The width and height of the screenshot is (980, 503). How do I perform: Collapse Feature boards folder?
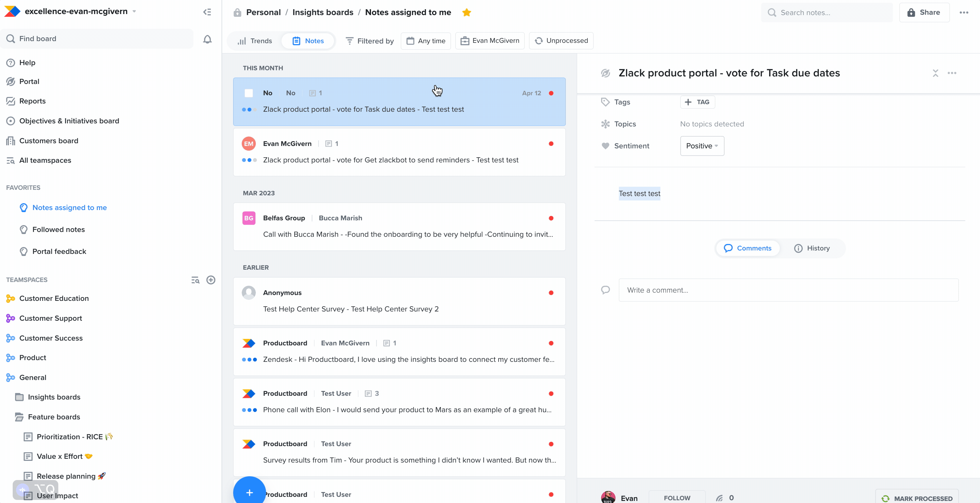point(48,417)
